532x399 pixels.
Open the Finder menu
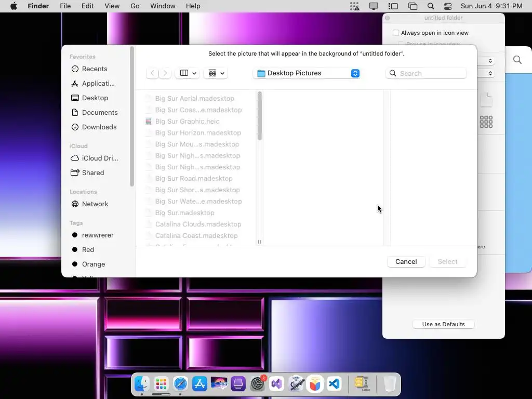click(x=38, y=6)
